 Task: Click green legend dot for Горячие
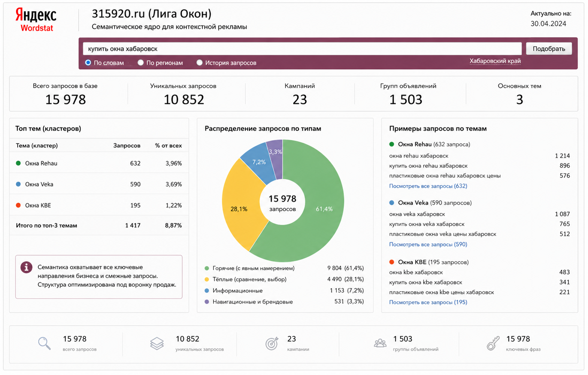point(207,268)
